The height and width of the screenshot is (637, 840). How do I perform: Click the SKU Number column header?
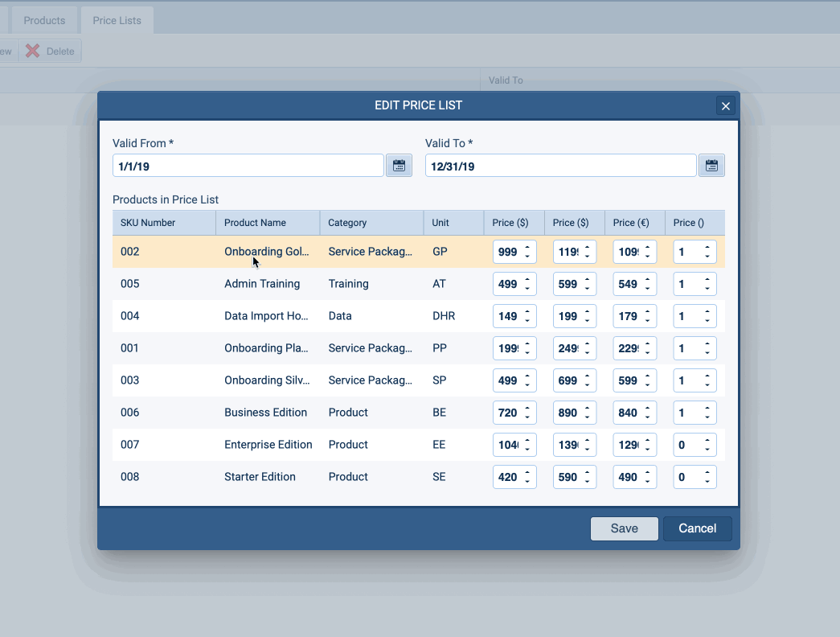147,222
